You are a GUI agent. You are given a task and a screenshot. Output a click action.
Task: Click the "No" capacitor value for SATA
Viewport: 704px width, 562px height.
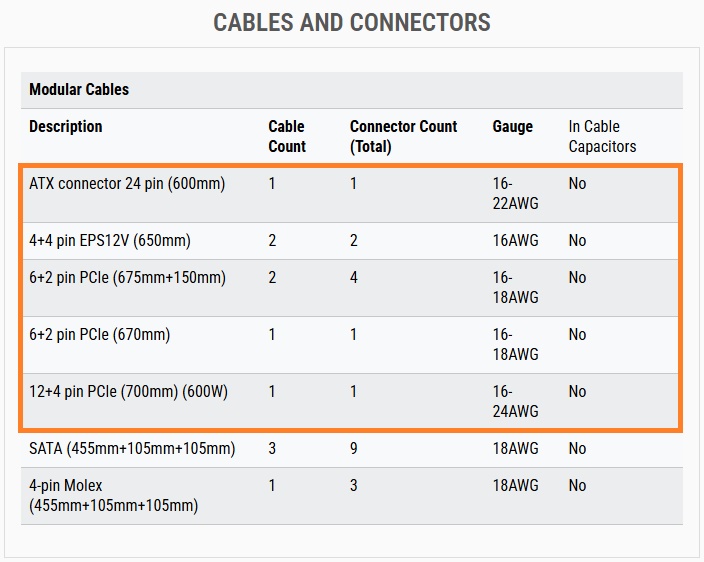tap(577, 448)
